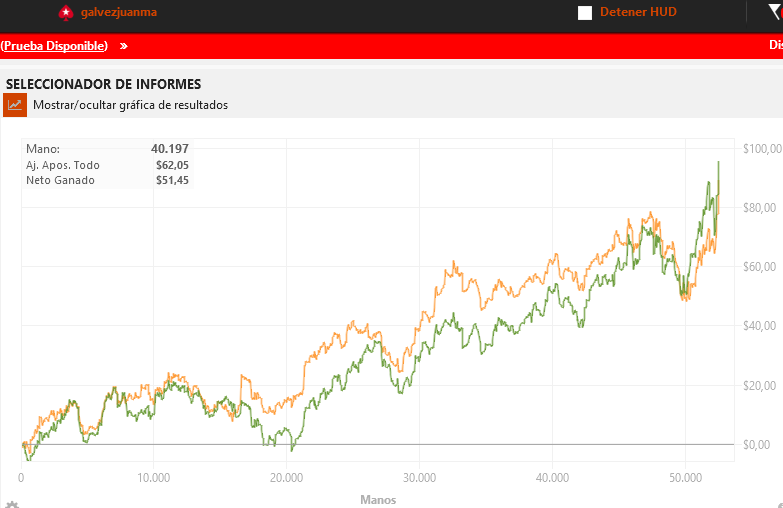This screenshot has height=508, width=783.
Task: Click the $60,00 axis label
Action: click(760, 267)
